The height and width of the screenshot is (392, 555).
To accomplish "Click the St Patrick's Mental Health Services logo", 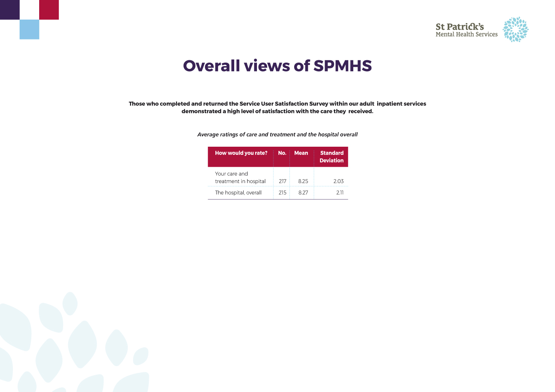I will point(482,29).
